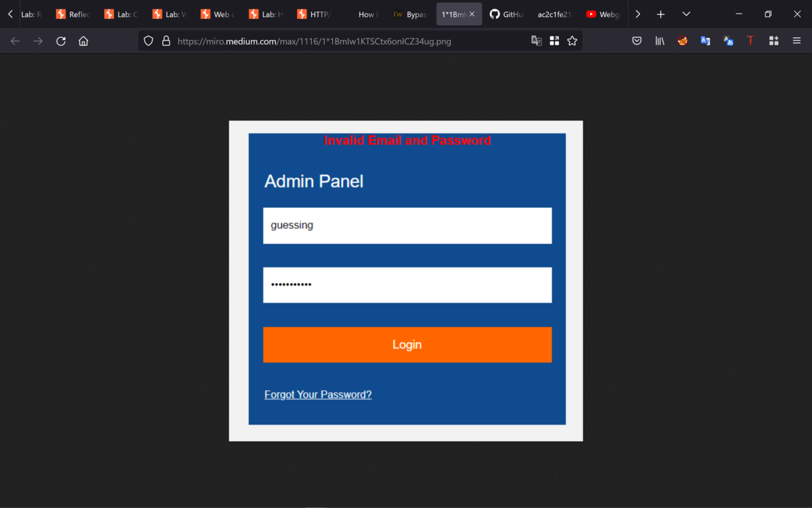Image resolution: width=812 pixels, height=508 pixels.
Task: Switch to the "HTTP/" tab
Action: 314,14
